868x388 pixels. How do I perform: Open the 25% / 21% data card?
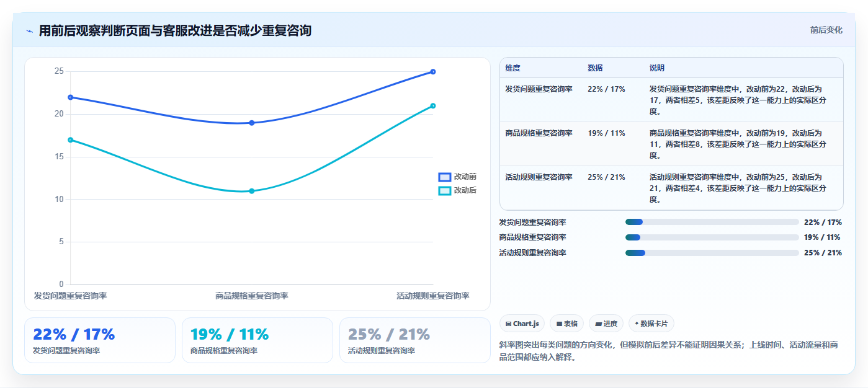415,340
